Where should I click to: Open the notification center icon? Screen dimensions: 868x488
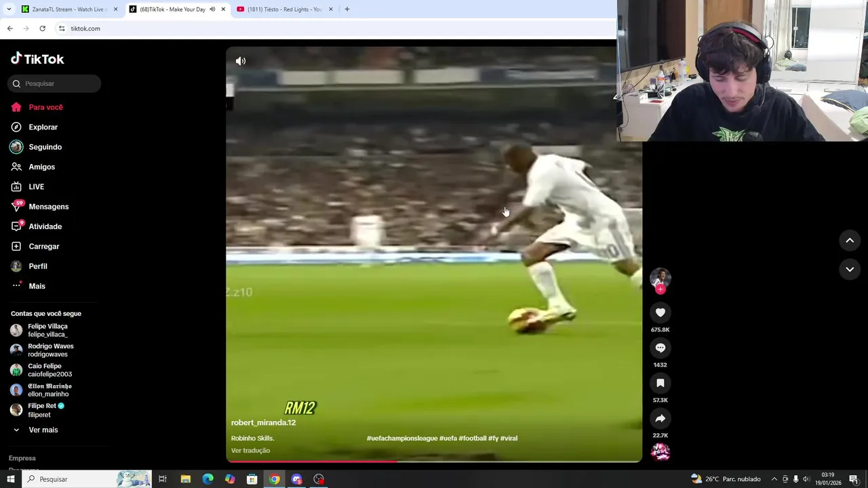coord(854,479)
